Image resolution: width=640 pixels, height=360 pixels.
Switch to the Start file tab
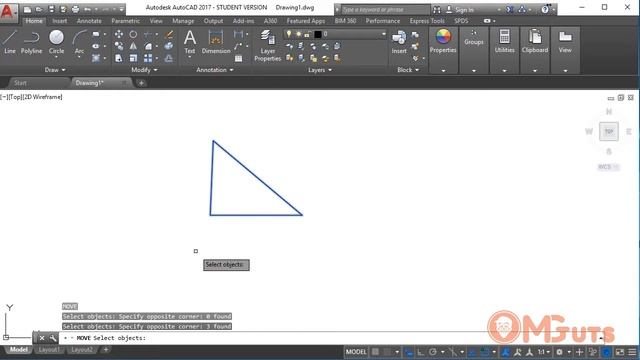[20, 83]
